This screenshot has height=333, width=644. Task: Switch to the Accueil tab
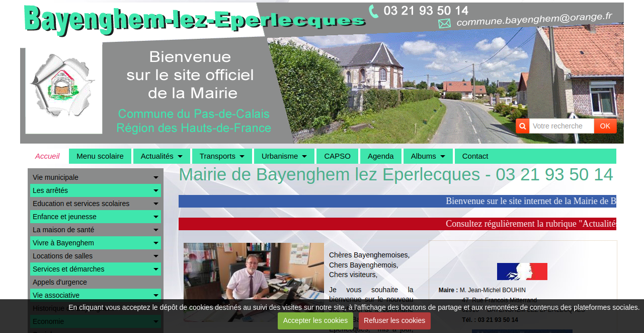(47, 156)
